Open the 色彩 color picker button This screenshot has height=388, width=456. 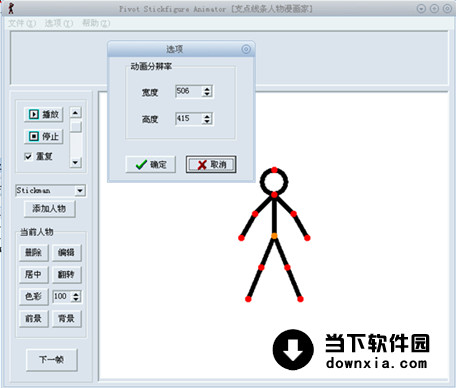click(34, 296)
